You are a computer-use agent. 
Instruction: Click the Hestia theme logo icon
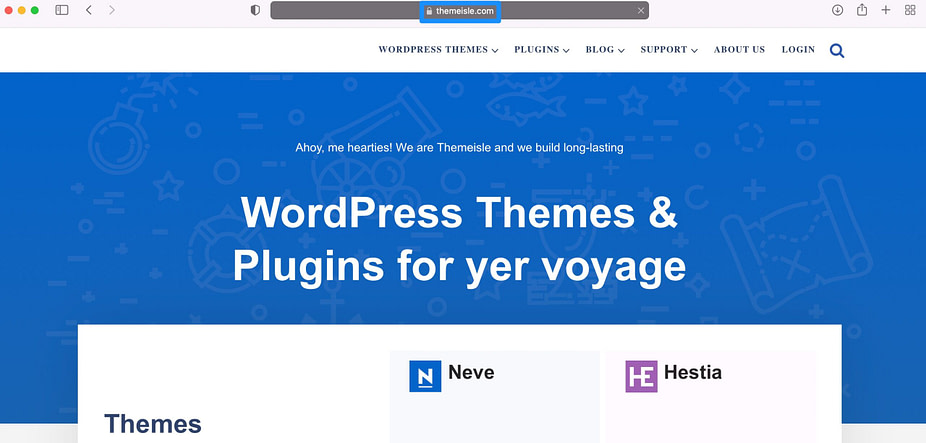(641, 376)
